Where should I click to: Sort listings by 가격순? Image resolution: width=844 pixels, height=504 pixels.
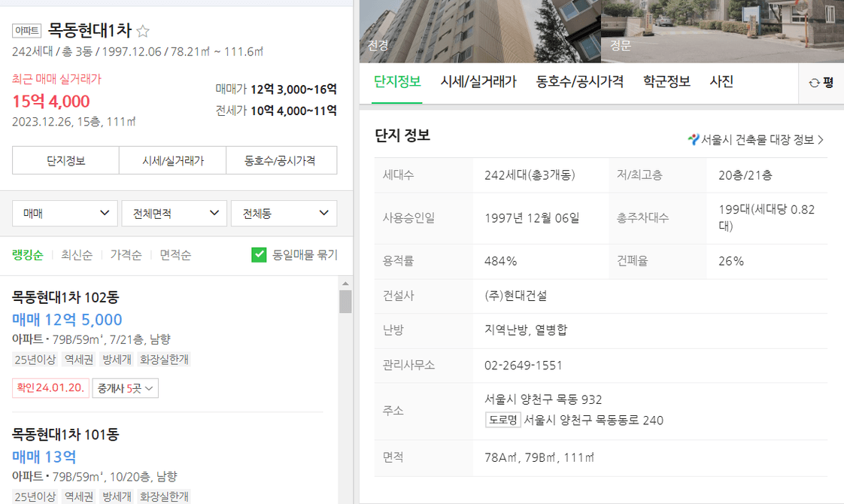coord(126,255)
